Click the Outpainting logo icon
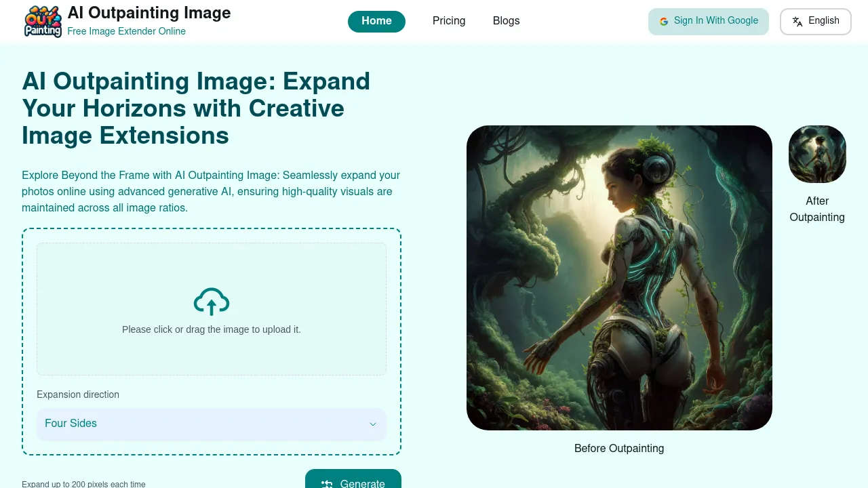The height and width of the screenshot is (488, 868). (x=43, y=21)
